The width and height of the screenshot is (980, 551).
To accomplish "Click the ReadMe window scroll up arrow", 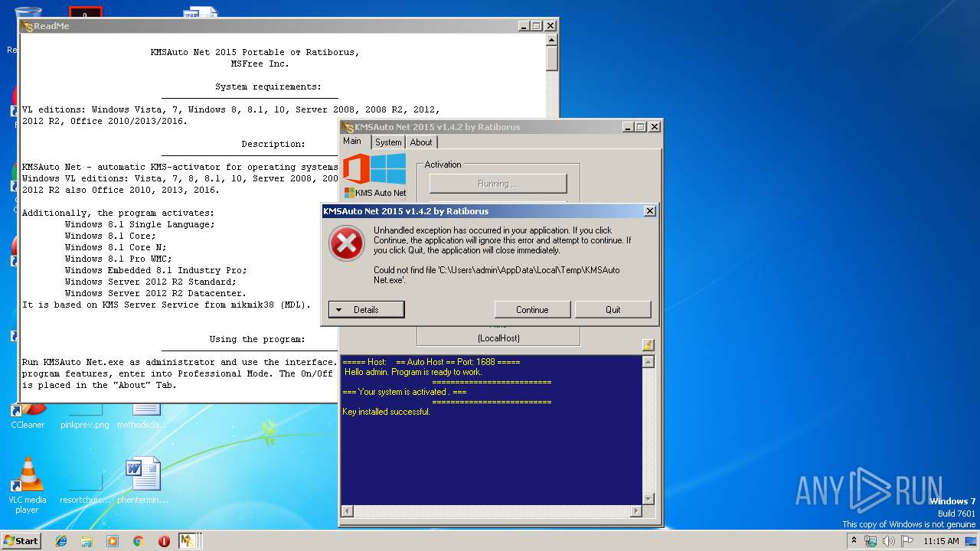I will point(551,41).
